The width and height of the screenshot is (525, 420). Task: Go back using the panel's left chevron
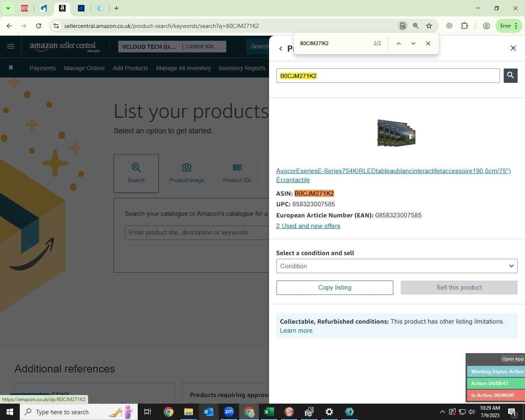coord(281,48)
